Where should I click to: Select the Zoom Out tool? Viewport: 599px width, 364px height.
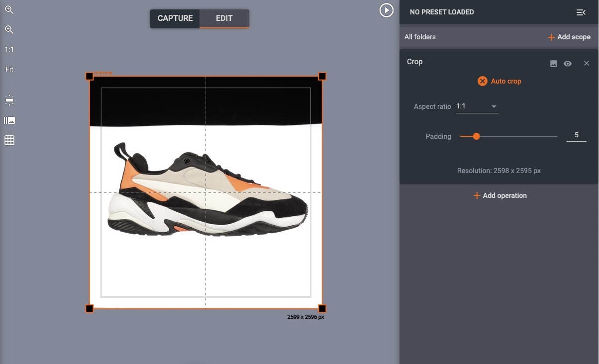[9, 29]
